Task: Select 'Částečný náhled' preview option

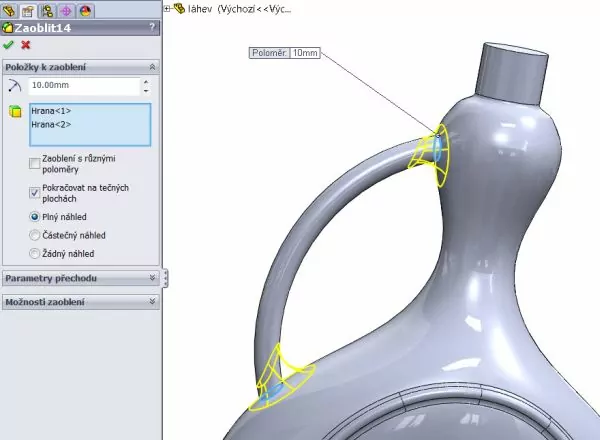Action: (x=36, y=235)
